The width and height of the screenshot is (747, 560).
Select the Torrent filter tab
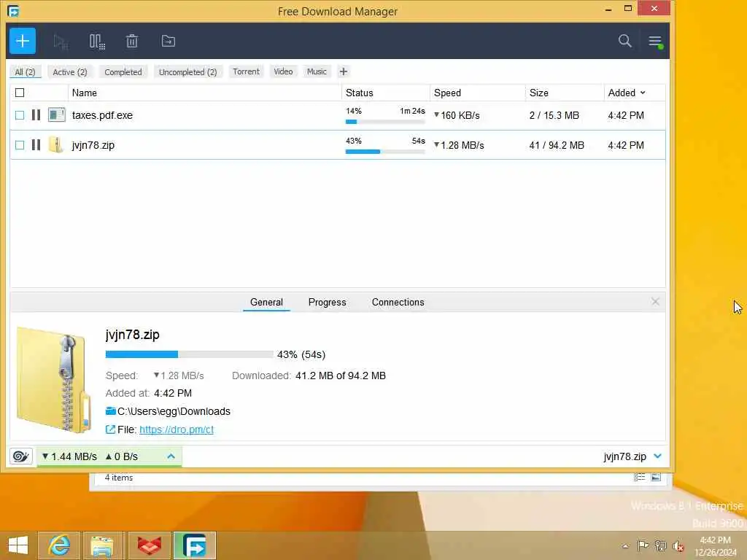[x=247, y=71]
